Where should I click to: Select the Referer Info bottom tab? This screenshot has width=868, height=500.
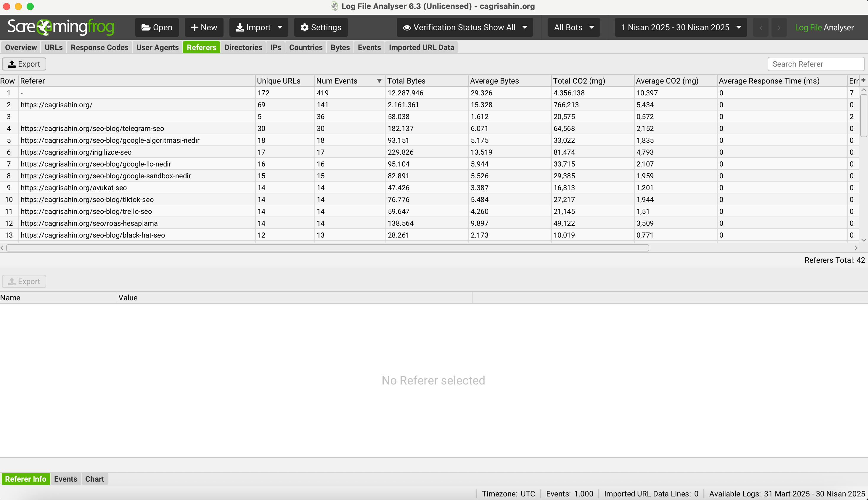click(x=26, y=479)
